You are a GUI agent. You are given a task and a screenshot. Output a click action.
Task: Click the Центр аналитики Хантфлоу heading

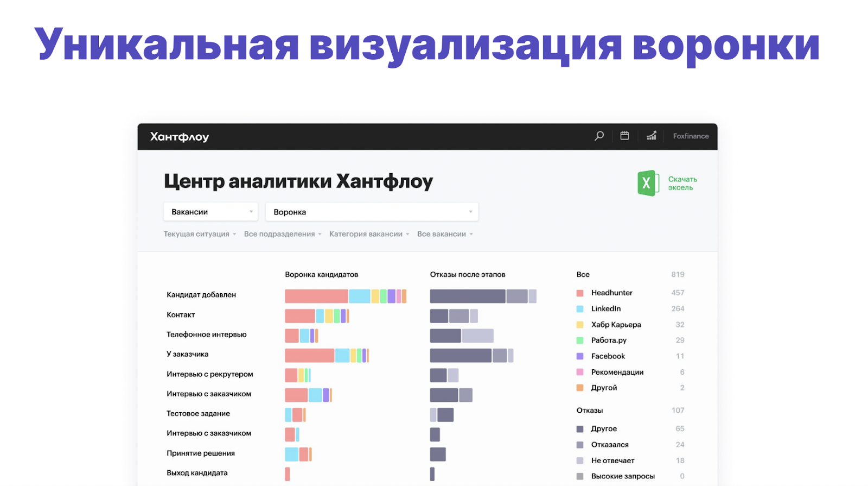[298, 181]
